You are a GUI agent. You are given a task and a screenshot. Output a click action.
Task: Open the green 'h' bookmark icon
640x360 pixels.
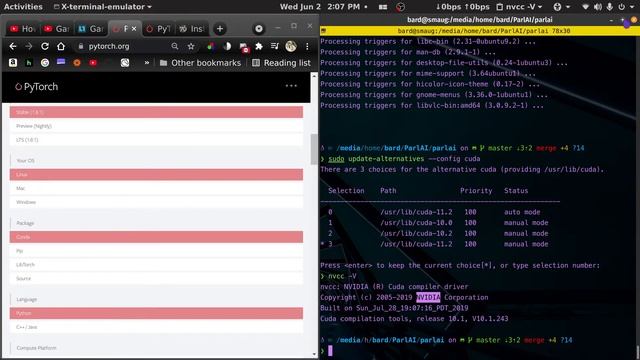click(x=29, y=62)
